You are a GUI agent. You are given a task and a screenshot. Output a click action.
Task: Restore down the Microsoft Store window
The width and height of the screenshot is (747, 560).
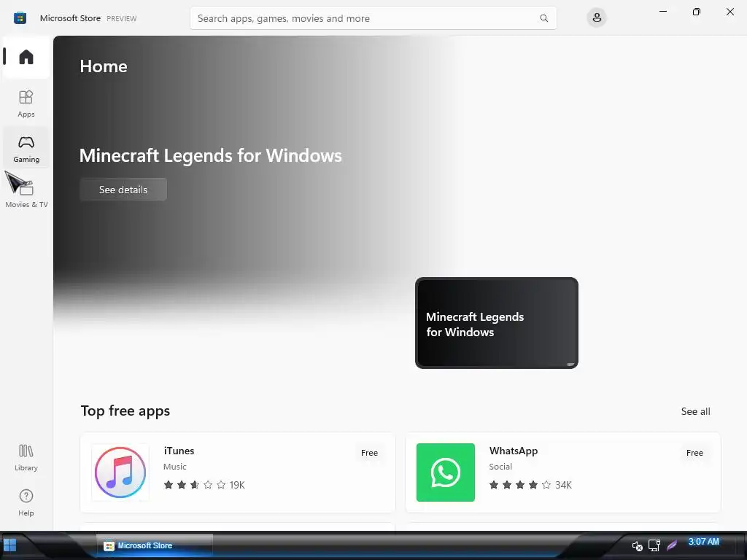click(697, 12)
